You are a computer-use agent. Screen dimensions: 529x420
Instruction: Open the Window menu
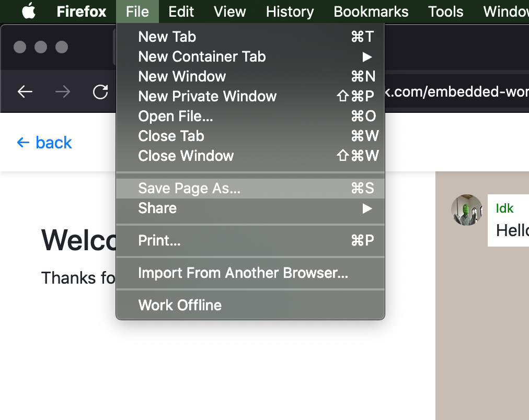point(505,11)
